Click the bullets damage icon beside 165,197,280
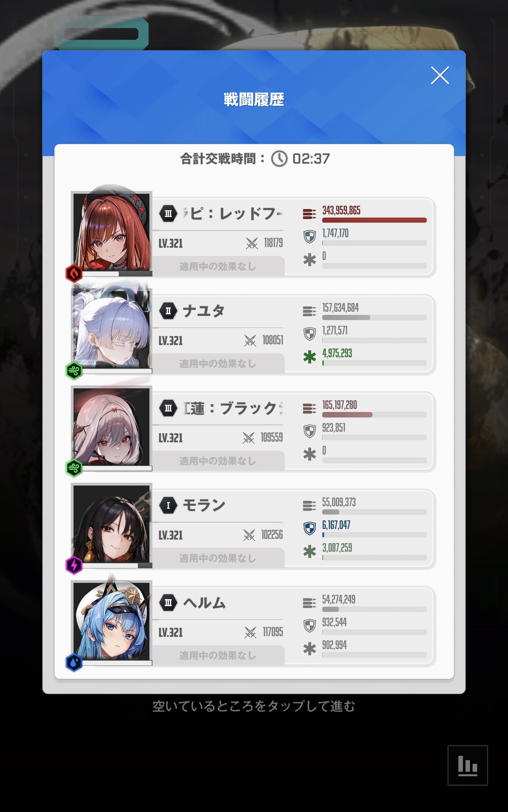The image size is (508, 812). click(x=310, y=408)
